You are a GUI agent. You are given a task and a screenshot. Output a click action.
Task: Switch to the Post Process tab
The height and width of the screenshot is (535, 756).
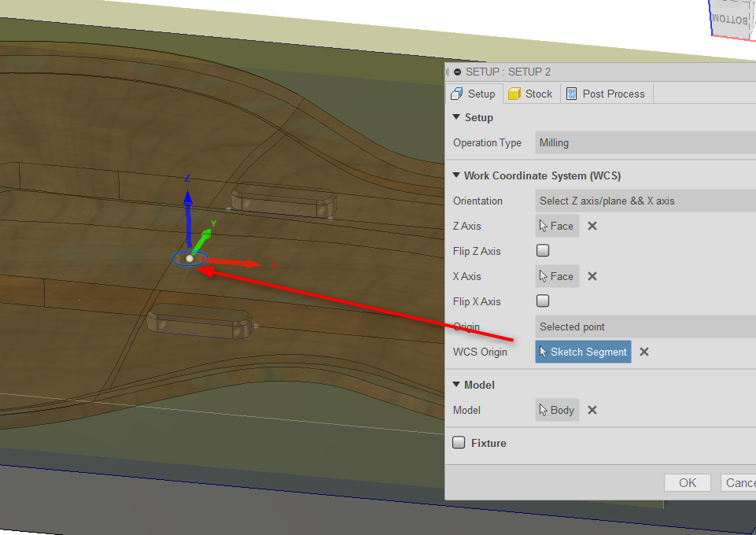coord(607,93)
